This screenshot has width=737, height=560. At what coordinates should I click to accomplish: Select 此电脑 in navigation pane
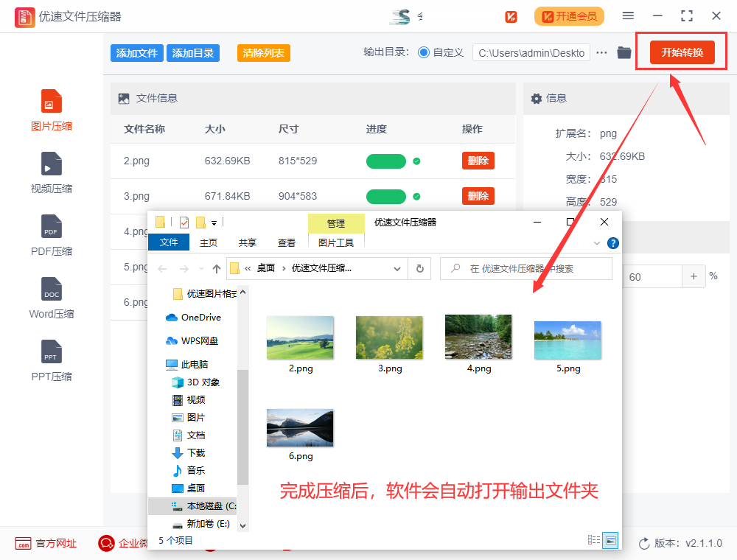[x=187, y=365]
